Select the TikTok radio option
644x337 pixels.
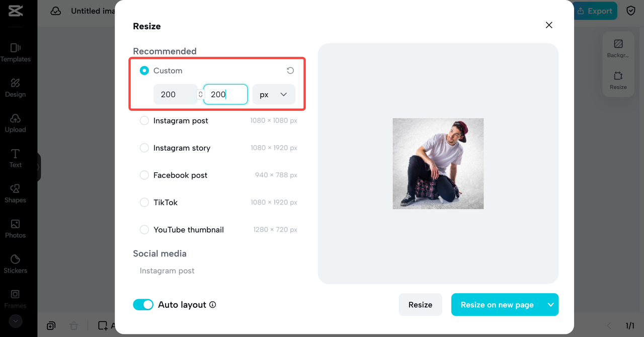pos(144,203)
